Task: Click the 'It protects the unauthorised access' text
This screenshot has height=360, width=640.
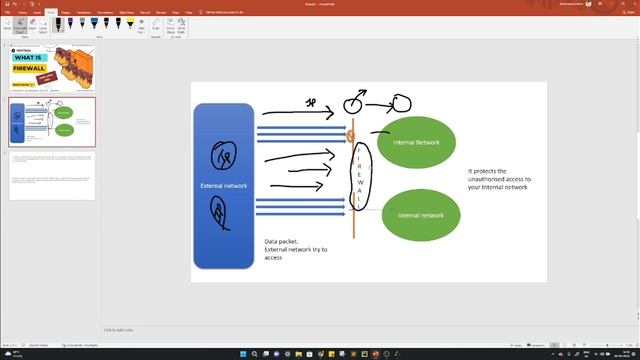Action: 499,179
